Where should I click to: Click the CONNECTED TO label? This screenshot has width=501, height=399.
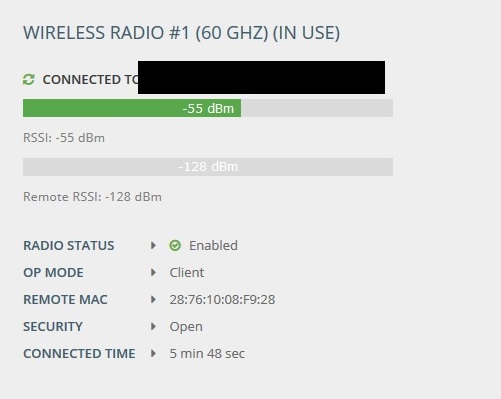coord(90,80)
